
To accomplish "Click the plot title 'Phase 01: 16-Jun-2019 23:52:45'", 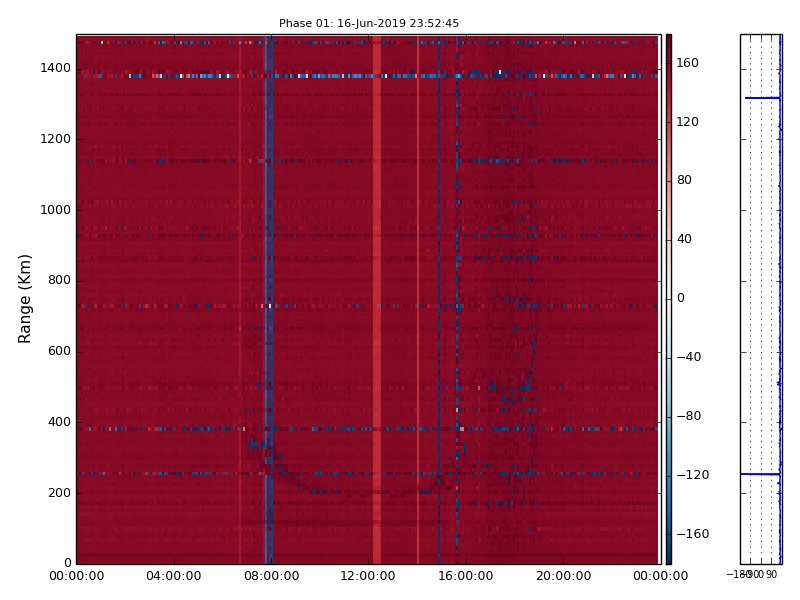I will [x=368, y=23].
